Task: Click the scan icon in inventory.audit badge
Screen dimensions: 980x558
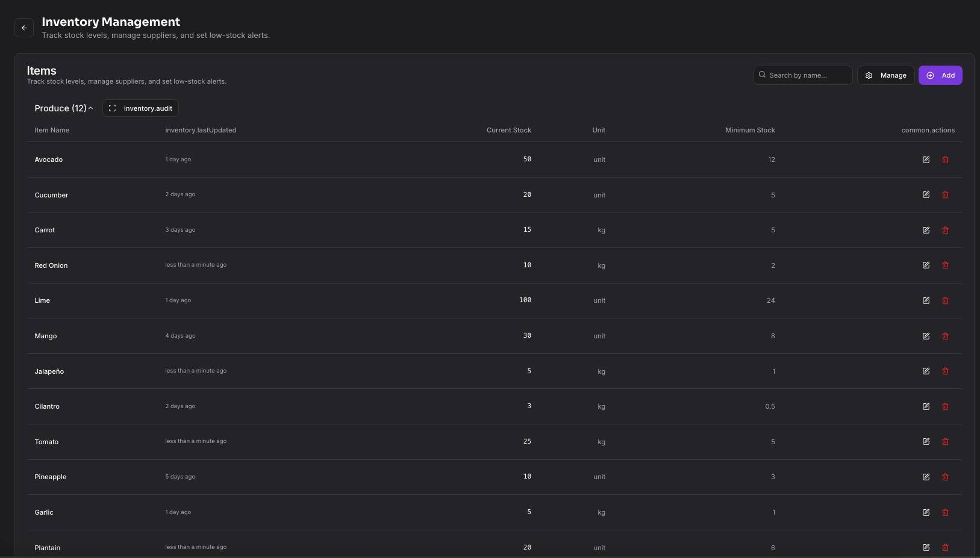Action: (112, 108)
